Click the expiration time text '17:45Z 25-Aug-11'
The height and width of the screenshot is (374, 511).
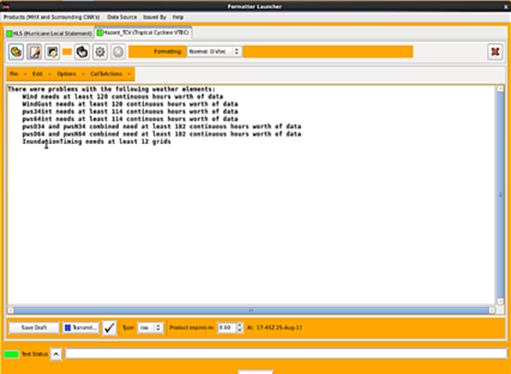(279, 328)
